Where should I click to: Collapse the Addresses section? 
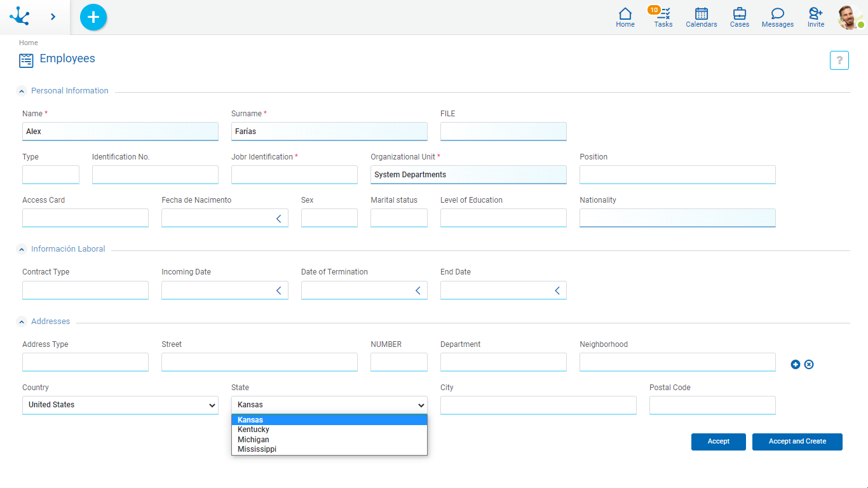point(22,322)
